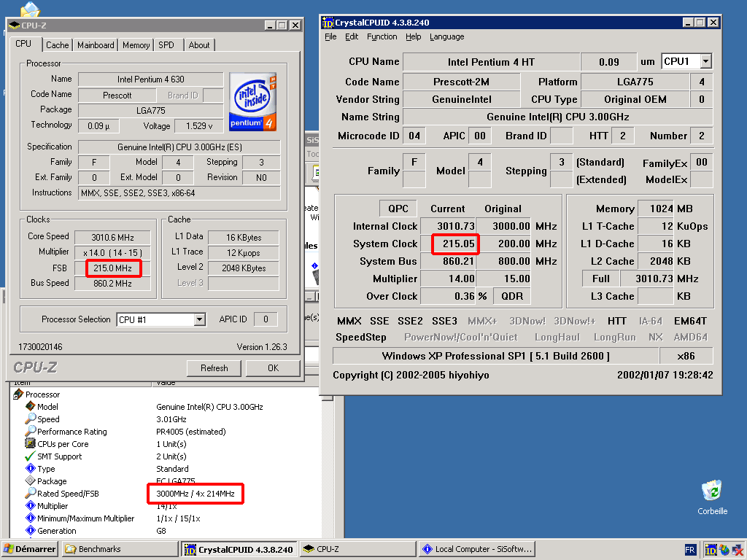Click the Processor node icon in SiSoftware list
Screen dimensions: 747x560
(18, 394)
